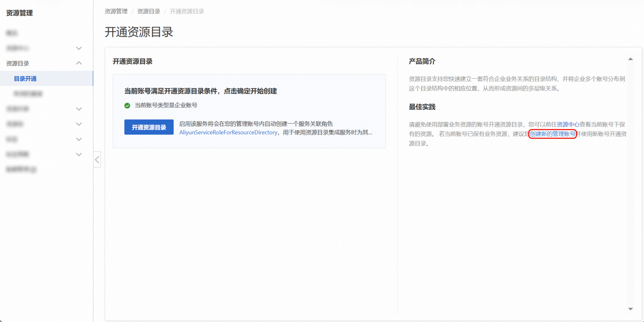Go to 资源目录 breadcrumb
Image resolution: width=644 pixels, height=322 pixels.
coord(148,11)
